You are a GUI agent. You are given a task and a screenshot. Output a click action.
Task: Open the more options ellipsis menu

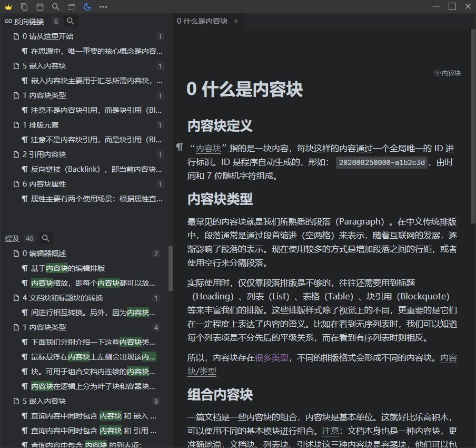click(x=103, y=7)
